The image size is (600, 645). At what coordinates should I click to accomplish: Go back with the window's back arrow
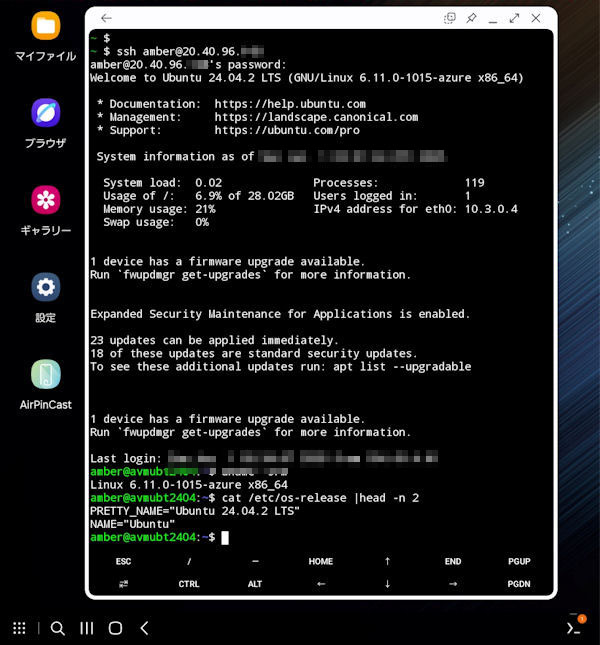(x=106, y=18)
